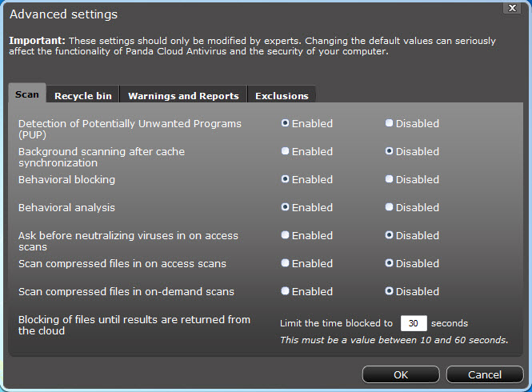Disable background scanning after cache synchronization
532x392 pixels.
click(x=389, y=151)
